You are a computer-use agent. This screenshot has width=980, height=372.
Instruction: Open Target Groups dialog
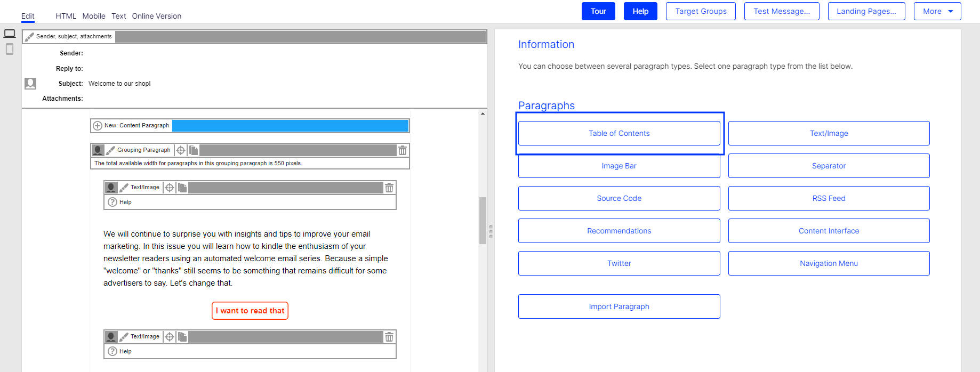point(700,11)
